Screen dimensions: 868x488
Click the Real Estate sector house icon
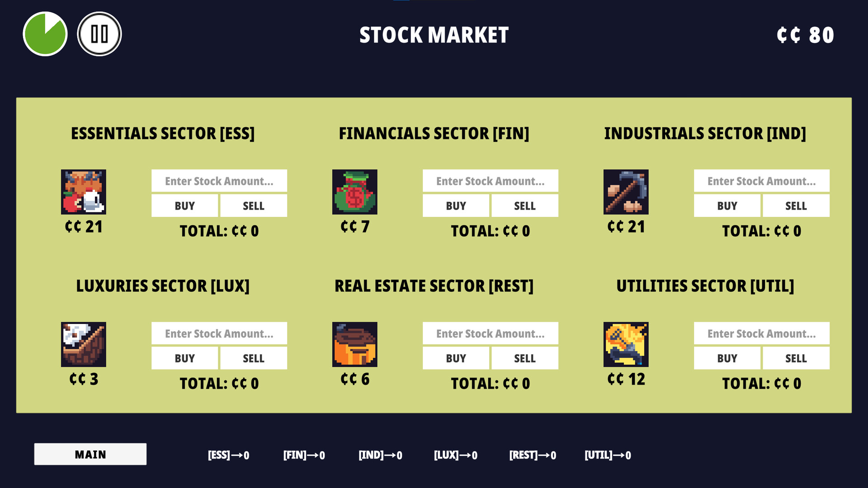(355, 344)
